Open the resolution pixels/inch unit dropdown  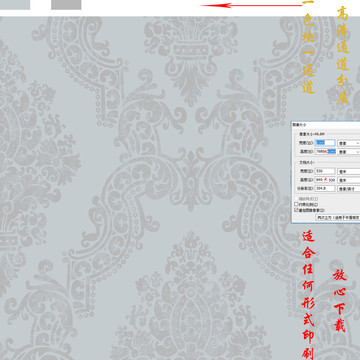349,189
